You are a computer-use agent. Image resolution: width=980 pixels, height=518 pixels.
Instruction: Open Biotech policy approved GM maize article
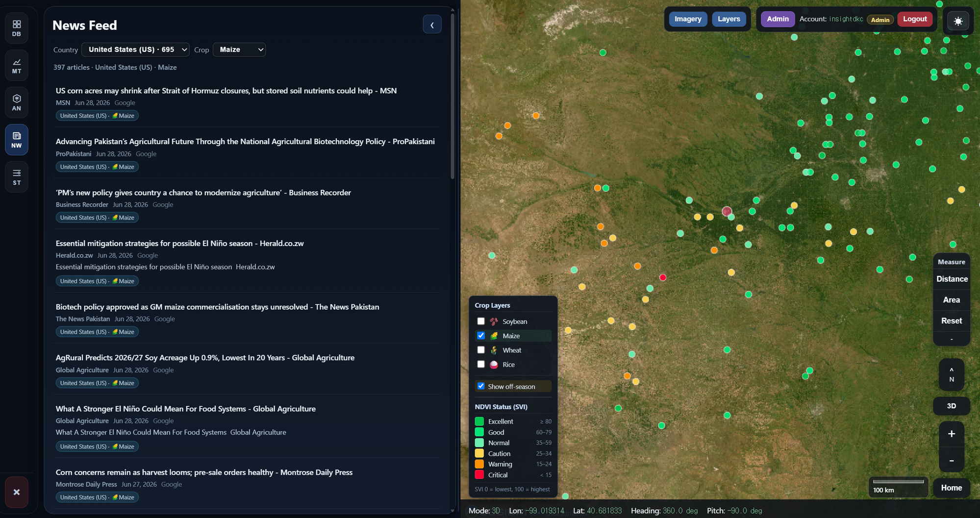coord(217,307)
